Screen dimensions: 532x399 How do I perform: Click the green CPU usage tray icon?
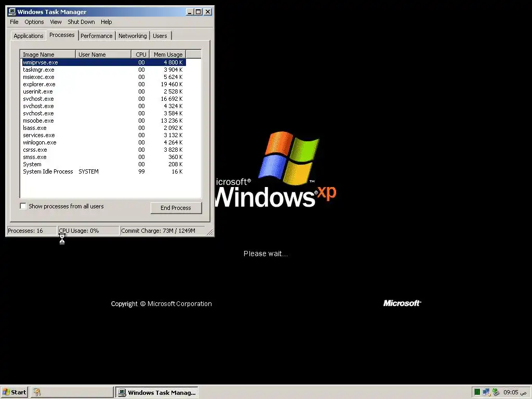point(477,392)
